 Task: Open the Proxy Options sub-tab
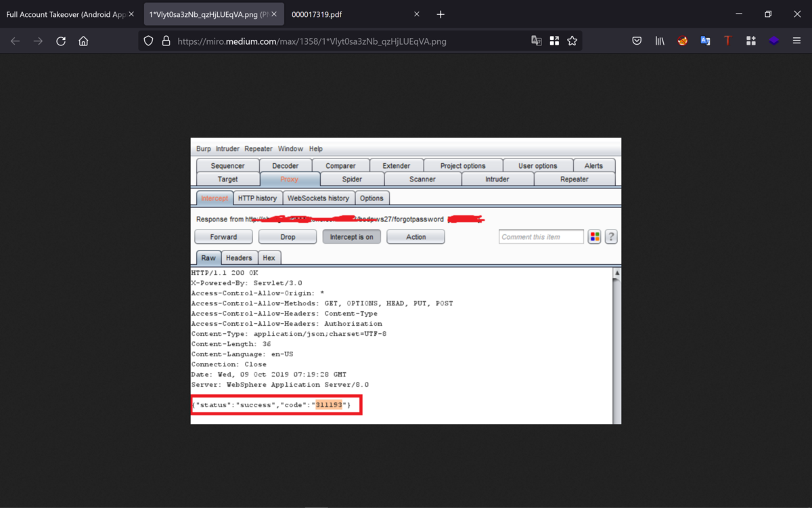(371, 198)
